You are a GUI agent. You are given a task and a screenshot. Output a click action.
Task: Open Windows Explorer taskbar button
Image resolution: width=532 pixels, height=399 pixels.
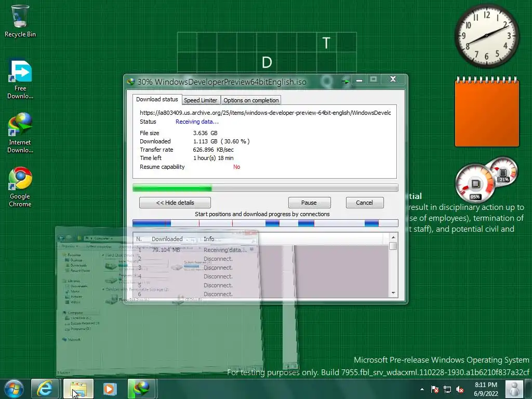point(78,389)
